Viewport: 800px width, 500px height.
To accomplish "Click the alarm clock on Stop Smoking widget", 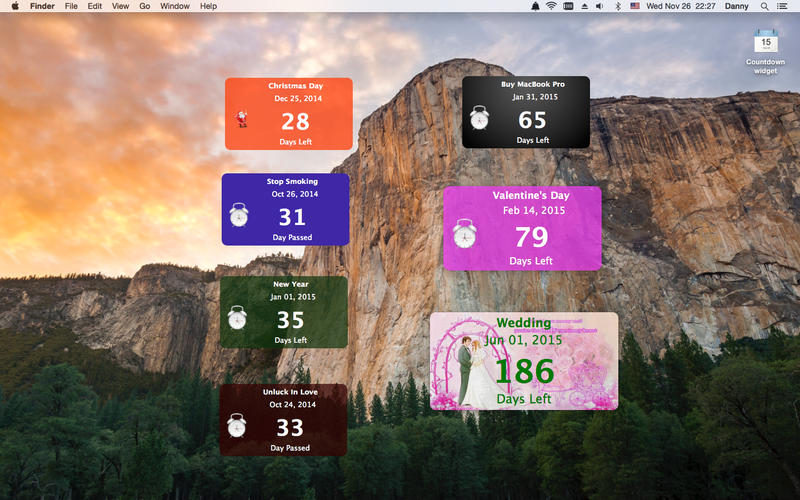I will point(238,215).
